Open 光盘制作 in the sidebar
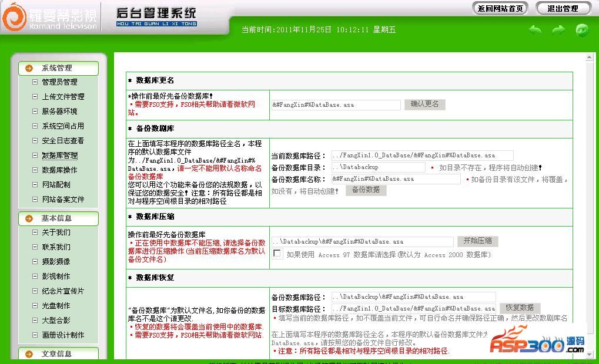This screenshot has width=599, height=364. coord(56,306)
